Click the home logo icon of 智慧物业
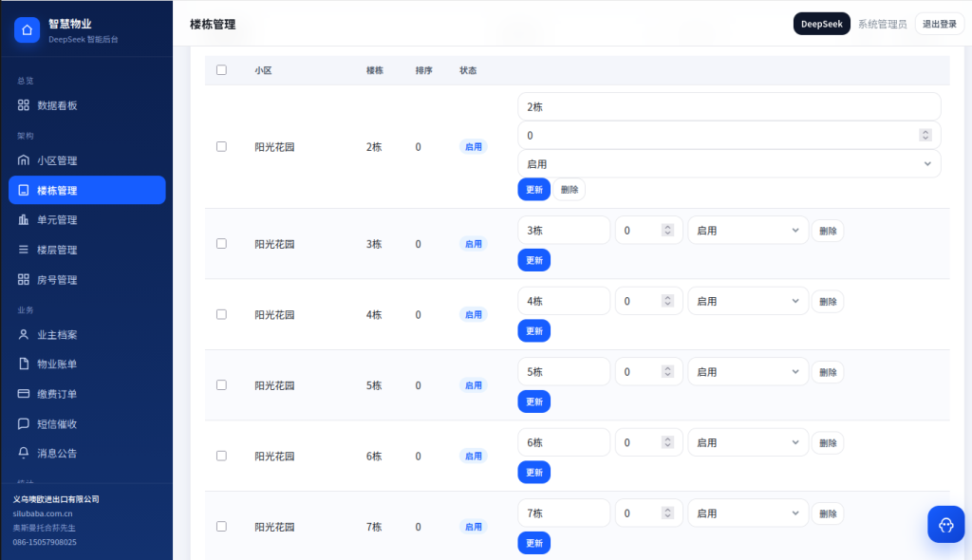Screen dimensions: 972x560 27,29
